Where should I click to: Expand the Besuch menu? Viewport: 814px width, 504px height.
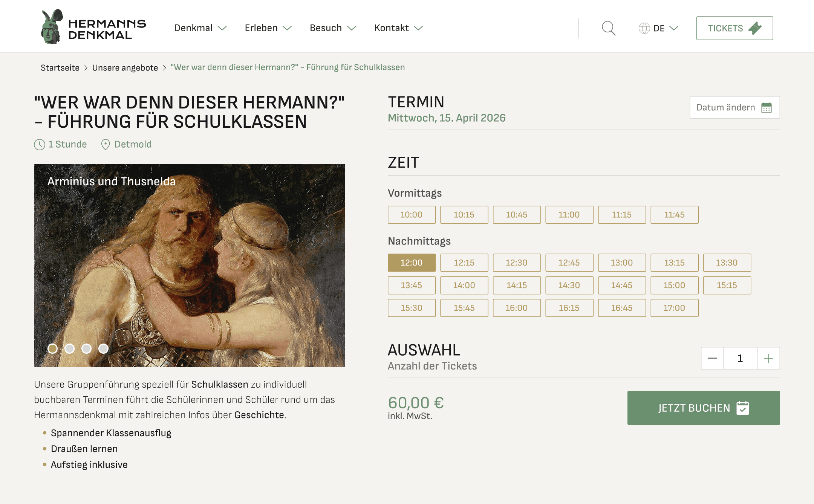333,28
